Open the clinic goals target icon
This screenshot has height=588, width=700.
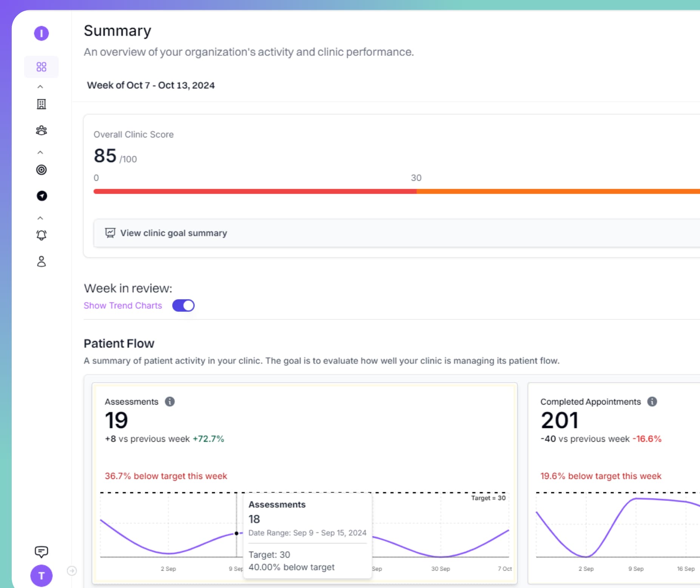[x=42, y=170]
